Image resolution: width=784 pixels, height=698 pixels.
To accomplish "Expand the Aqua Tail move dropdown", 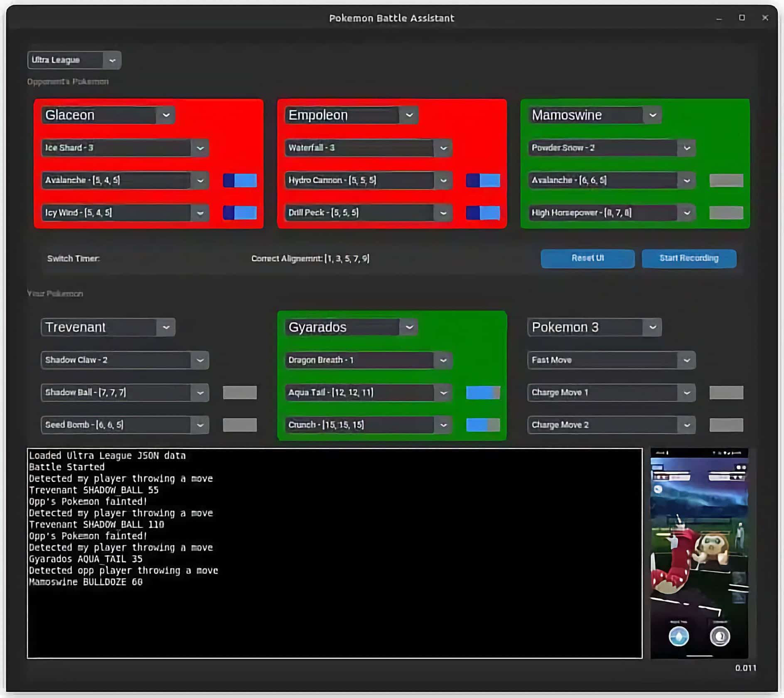I will pos(368,393).
